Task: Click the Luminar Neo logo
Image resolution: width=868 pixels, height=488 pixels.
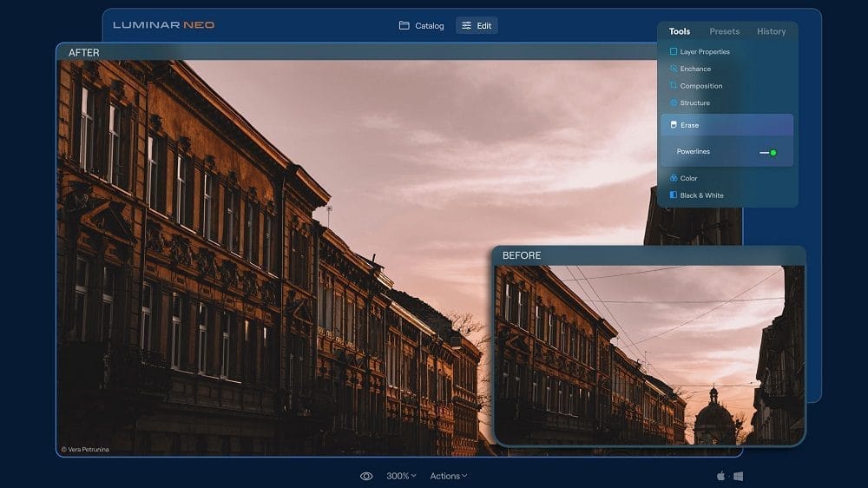Action: pyautogui.click(x=164, y=25)
